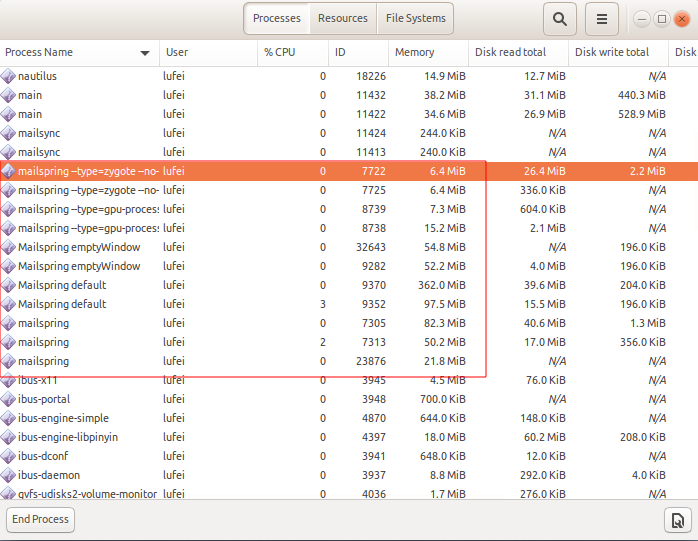Image resolution: width=698 pixels, height=541 pixels.
Task: Select Mailspring default process ID 9370
Action: click(349, 285)
